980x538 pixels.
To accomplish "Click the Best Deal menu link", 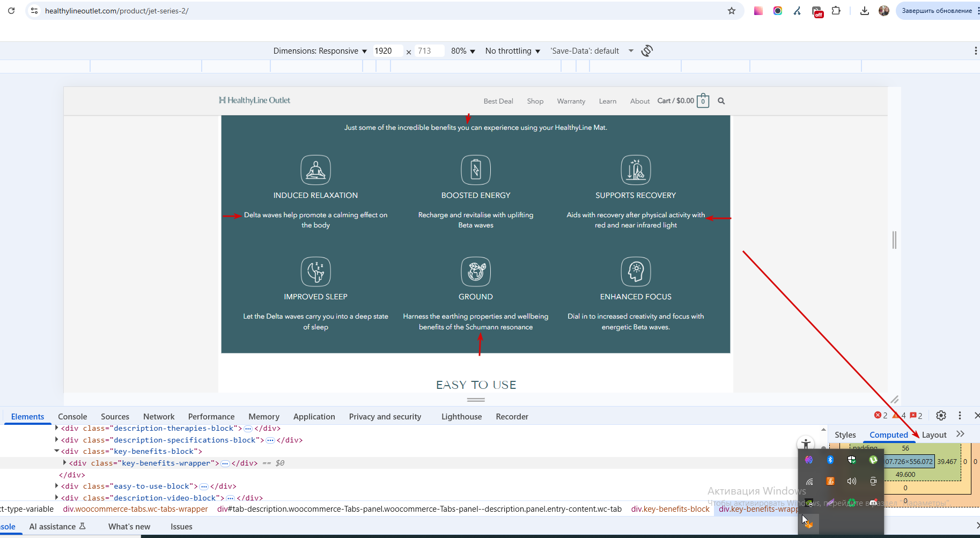I will point(498,101).
